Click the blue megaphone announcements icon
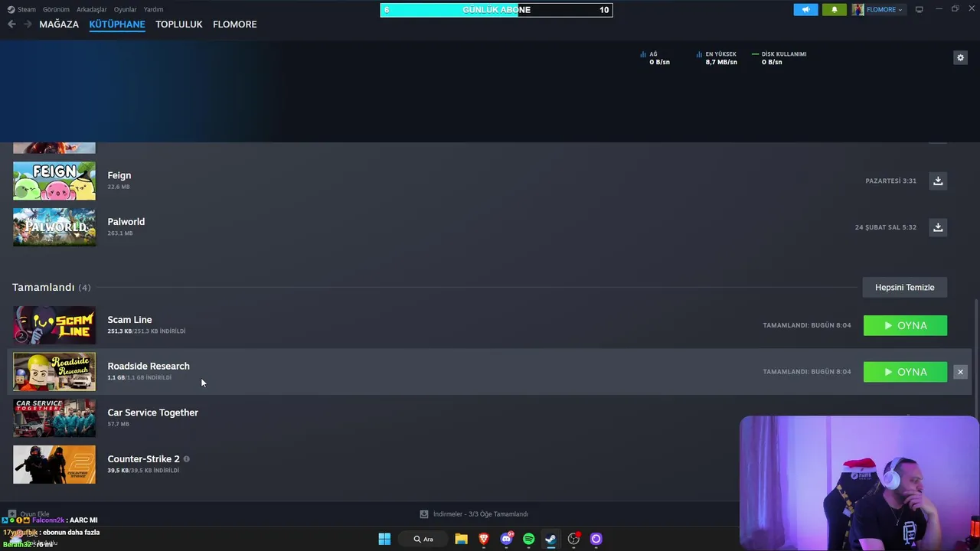This screenshot has width=980, height=551. (x=805, y=9)
